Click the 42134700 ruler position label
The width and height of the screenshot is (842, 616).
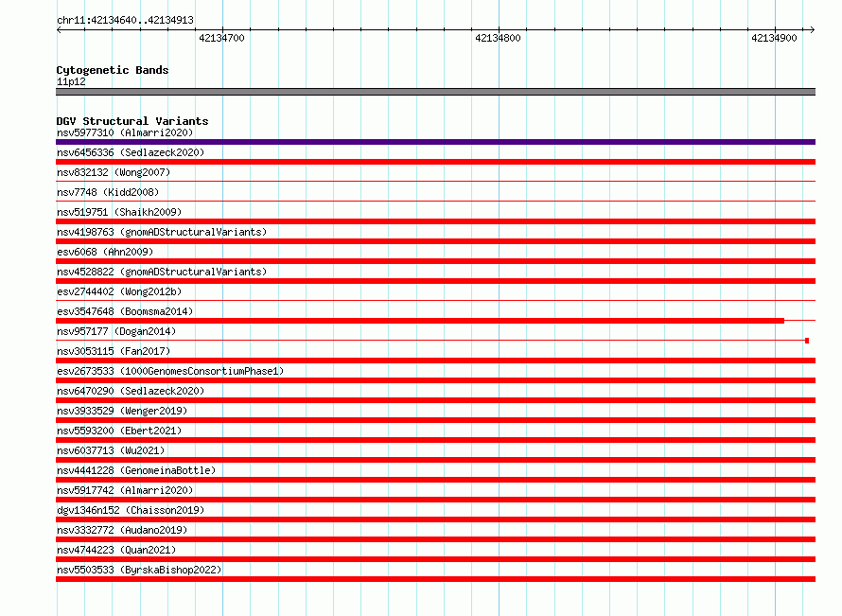coord(221,38)
